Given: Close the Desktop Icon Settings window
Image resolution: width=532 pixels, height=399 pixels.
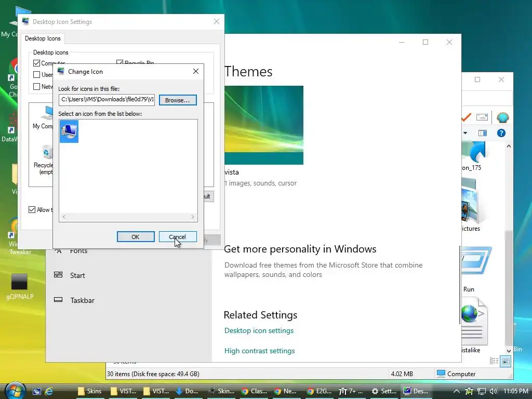Looking at the screenshot, I should point(217,21).
